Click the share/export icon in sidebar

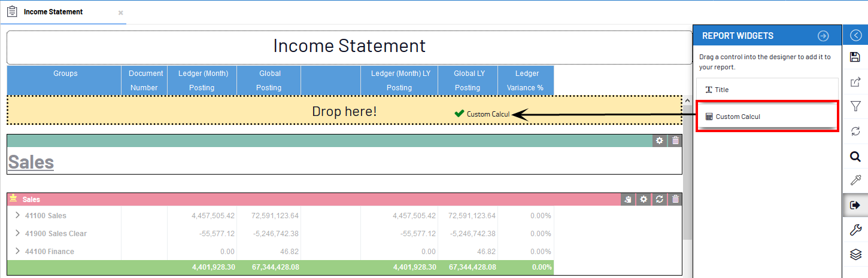[x=855, y=82]
